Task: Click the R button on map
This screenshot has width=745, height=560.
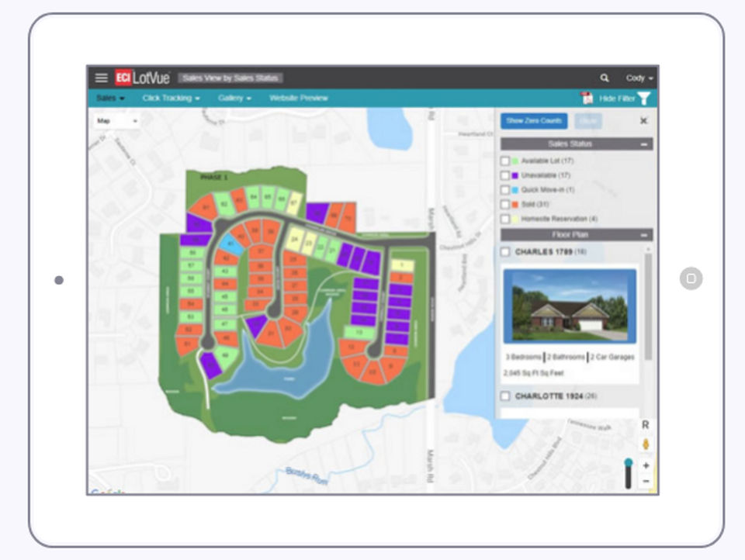Action: [645, 424]
